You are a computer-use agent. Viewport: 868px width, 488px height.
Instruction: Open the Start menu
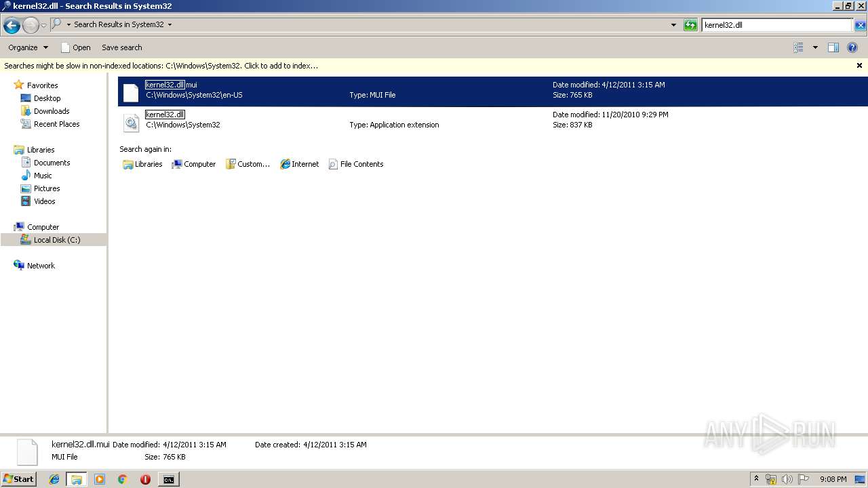click(18, 479)
